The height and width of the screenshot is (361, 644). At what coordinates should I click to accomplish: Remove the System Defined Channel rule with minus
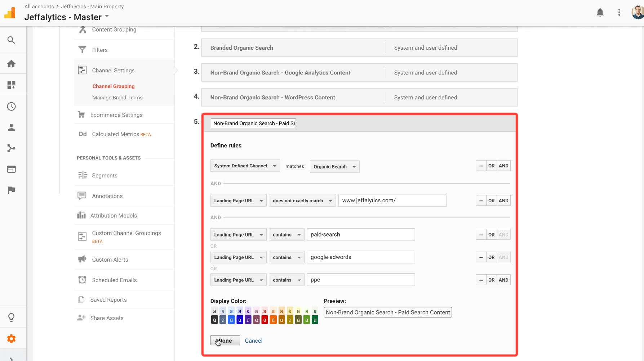(481, 166)
